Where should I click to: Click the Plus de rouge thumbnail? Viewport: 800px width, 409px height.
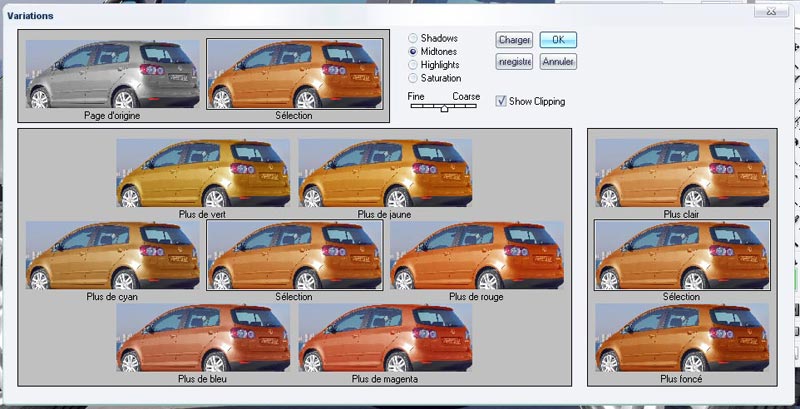click(x=477, y=255)
